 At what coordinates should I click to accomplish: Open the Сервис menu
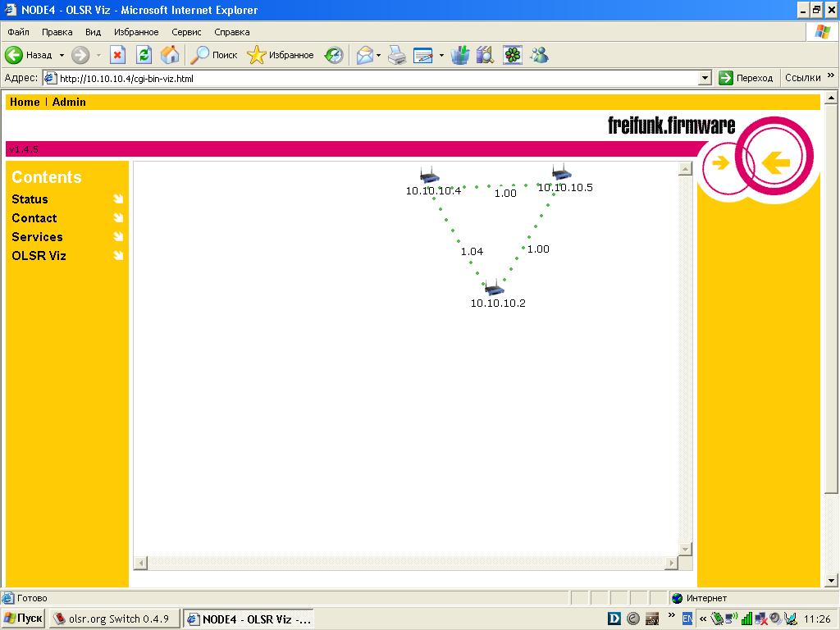[x=186, y=32]
